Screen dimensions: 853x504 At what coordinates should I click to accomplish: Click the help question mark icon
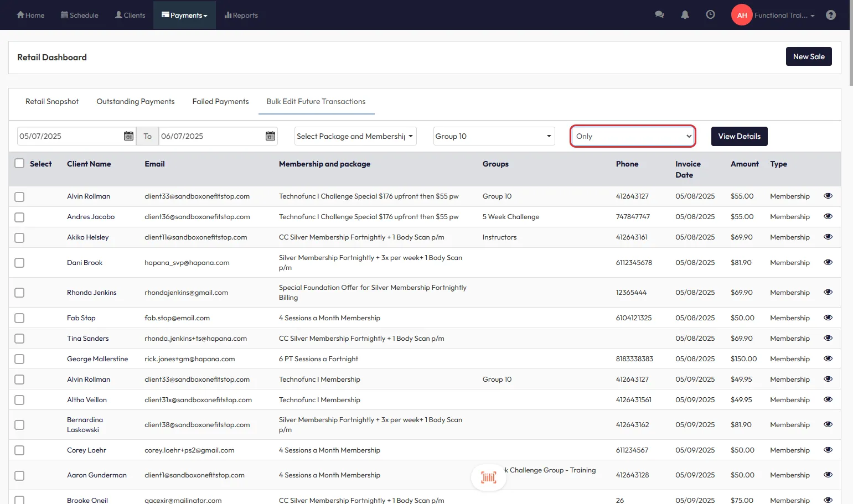[x=830, y=15]
